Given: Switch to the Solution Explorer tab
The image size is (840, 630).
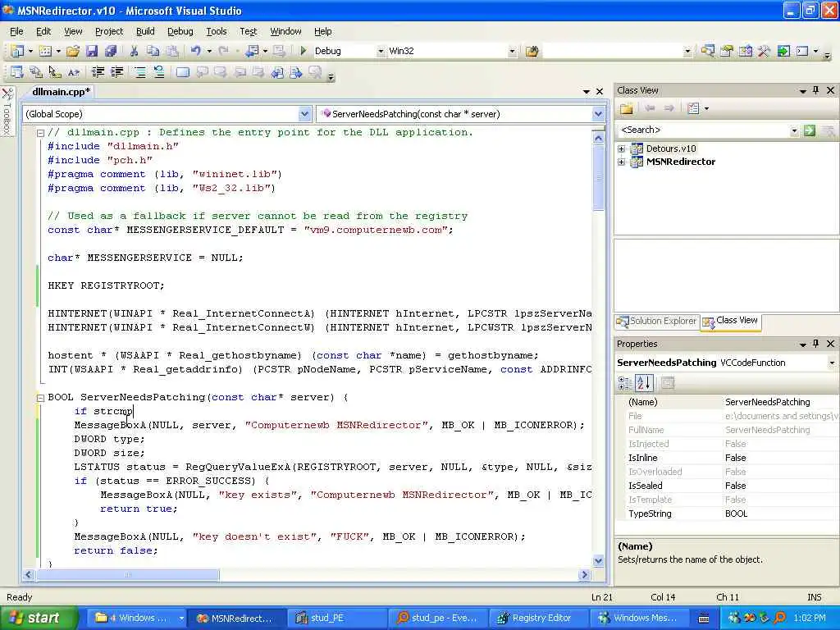Looking at the screenshot, I should [657, 321].
